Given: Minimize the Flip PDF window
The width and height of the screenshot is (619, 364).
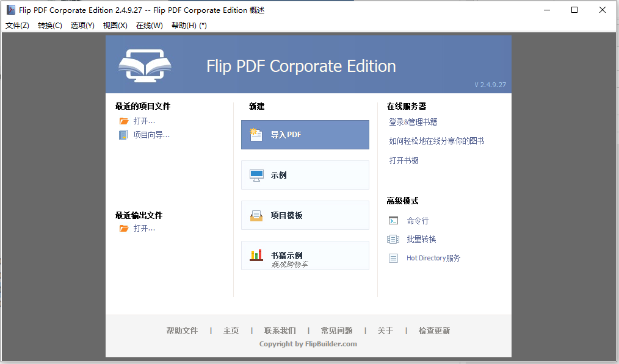Looking at the screenshot, I should pyautogui.click(x=547, y=10).
